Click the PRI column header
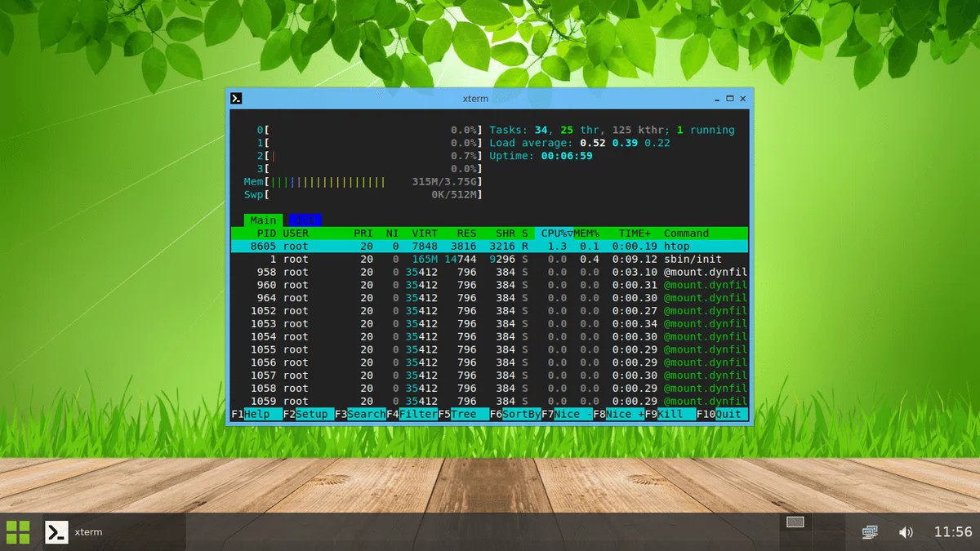Screen dimensions: 980x551 363,233
